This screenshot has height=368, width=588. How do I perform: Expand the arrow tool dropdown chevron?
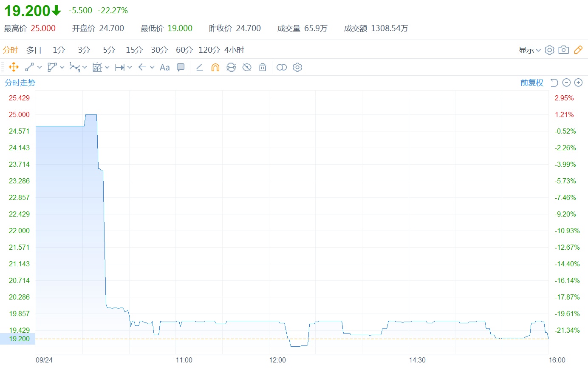pos(152,67)
